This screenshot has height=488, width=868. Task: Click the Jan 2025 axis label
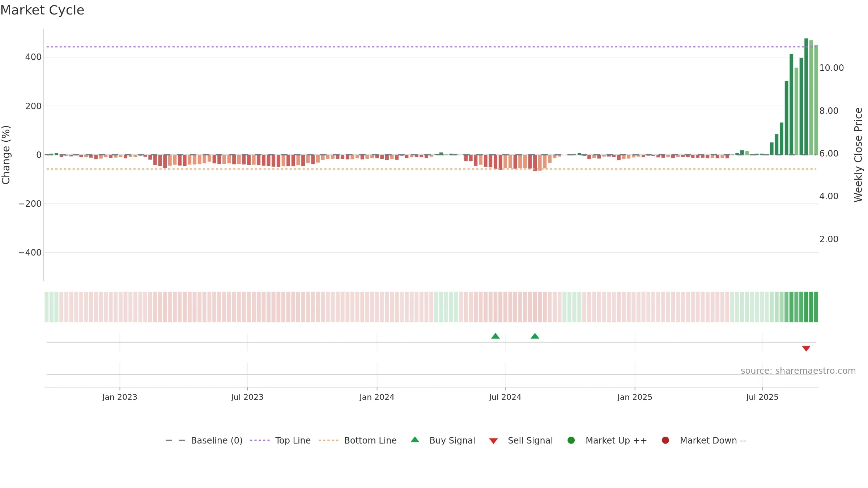pos(635,397)
